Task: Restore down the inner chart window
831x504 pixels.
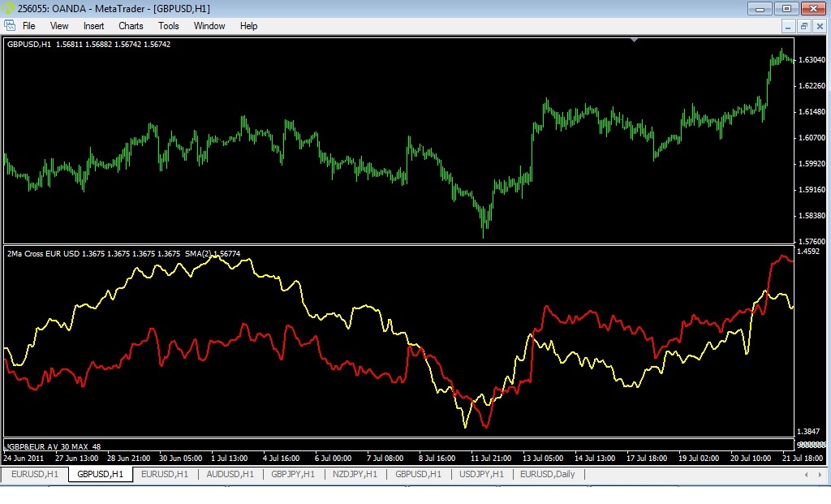Action: (804, 26)
